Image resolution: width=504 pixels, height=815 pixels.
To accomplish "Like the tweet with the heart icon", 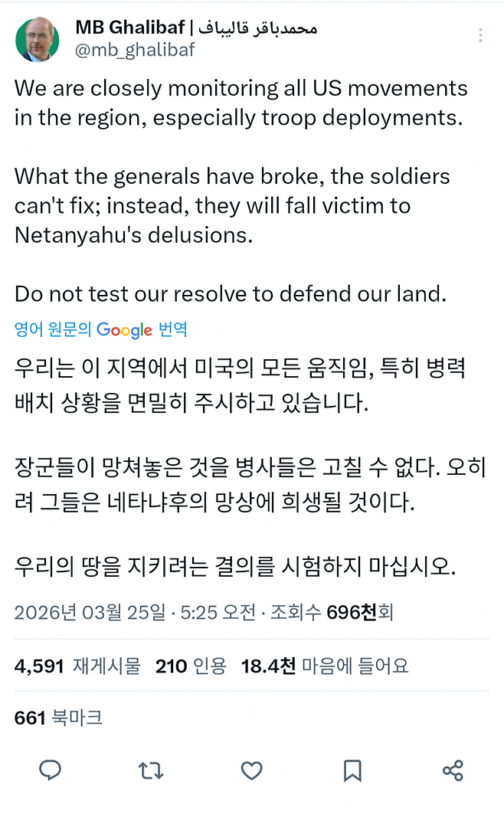I will 251,771.
